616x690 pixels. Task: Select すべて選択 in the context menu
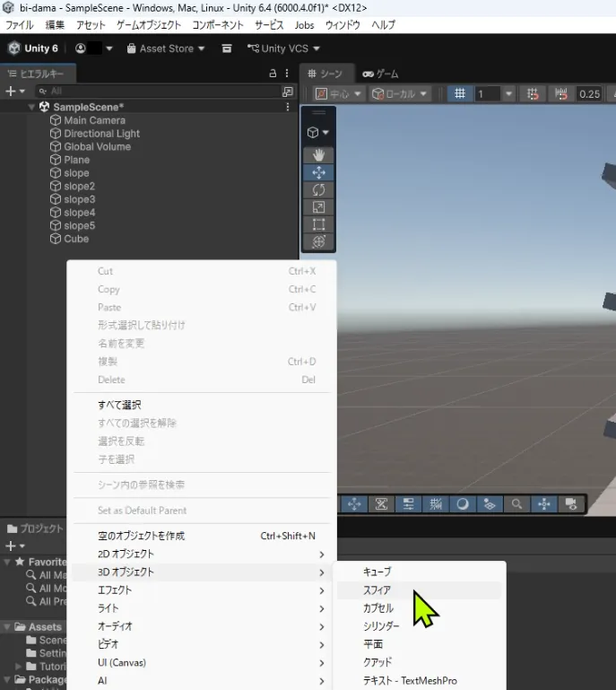pyautogui.click(x=119, y=405)
